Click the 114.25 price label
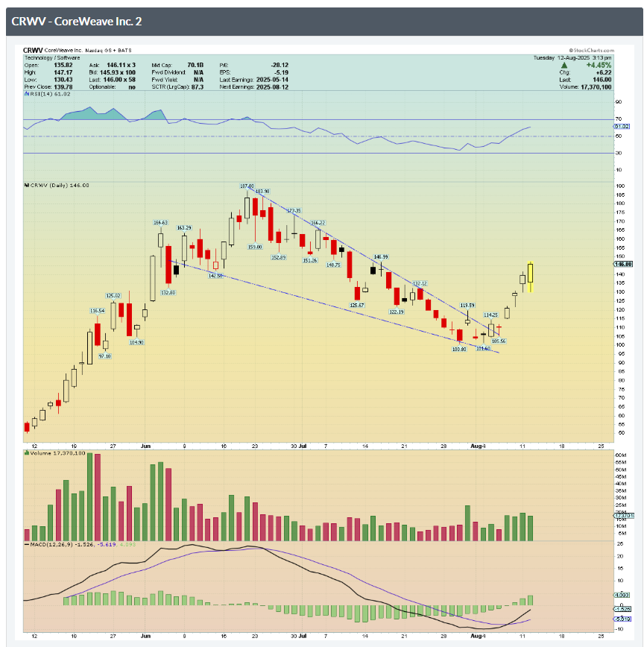The image size is (644, 647). (x=490, y=315)
